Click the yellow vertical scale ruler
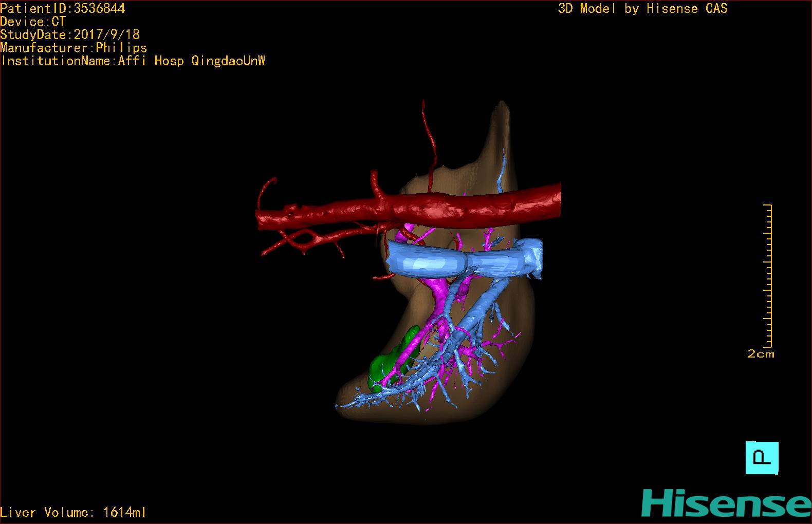 (x=768, y=276)
